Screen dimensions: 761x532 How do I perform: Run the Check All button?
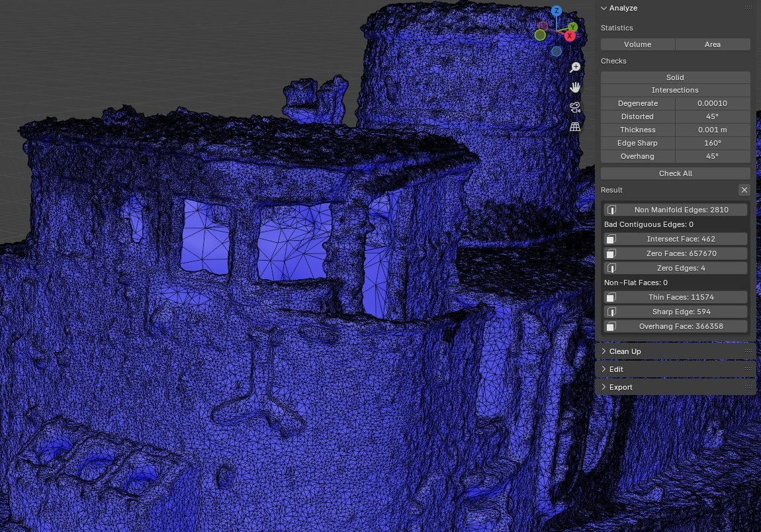(676, 173)
